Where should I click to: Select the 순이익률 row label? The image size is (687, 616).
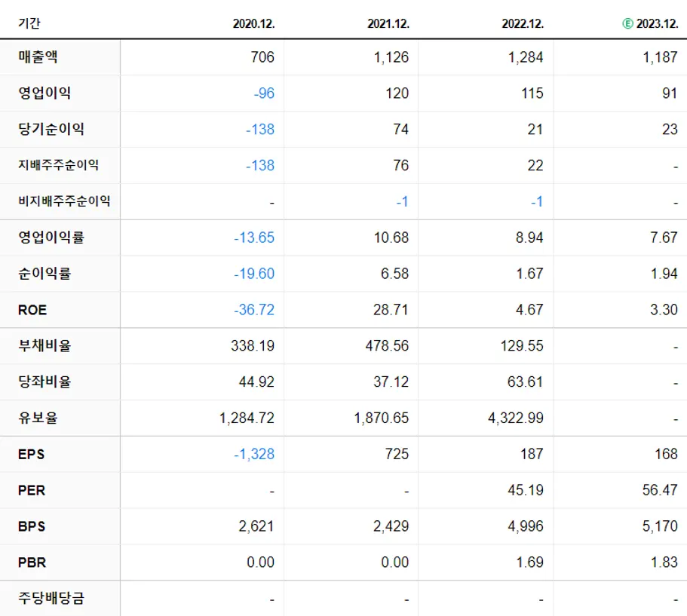(x=44, y=274)
